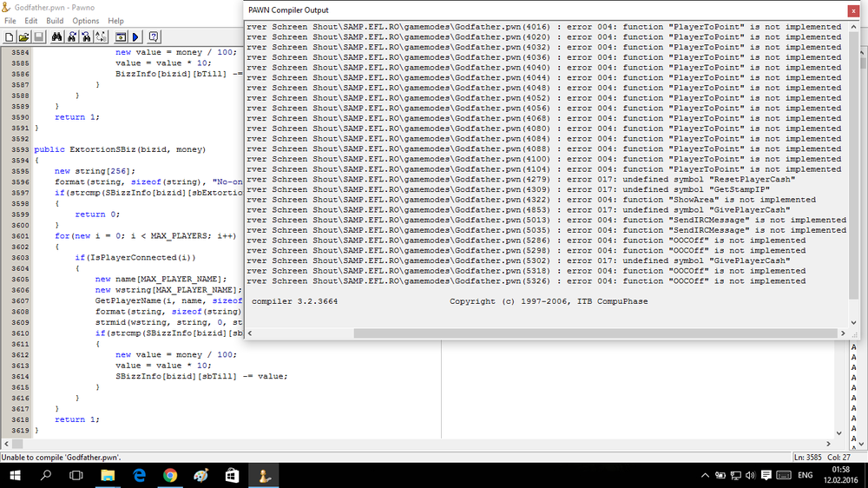Open a file using the folder icon
868x488 pixels.
[x=23, y=37]
